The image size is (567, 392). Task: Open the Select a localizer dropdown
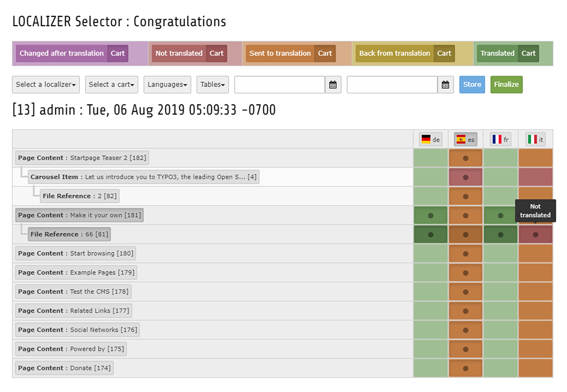point(45,85)
